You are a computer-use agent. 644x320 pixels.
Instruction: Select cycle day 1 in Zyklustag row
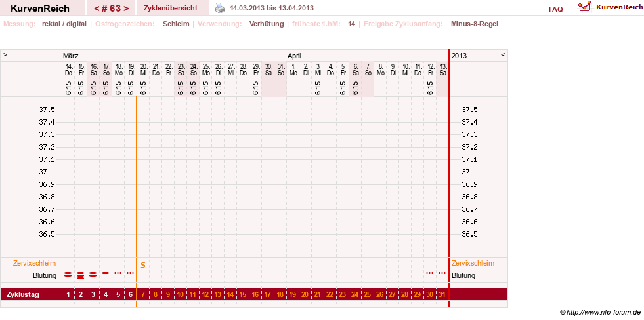(68, 294)
